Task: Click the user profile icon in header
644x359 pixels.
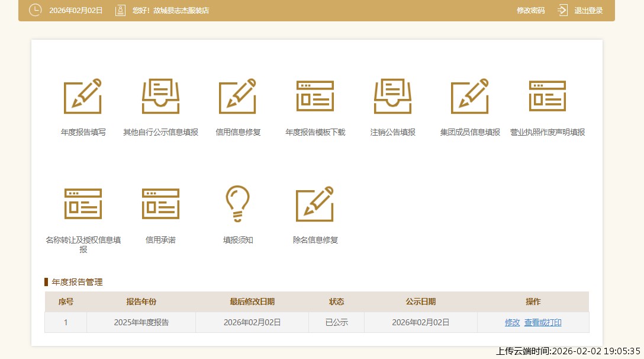Action: pyautogui.click(x=120, y=10)
